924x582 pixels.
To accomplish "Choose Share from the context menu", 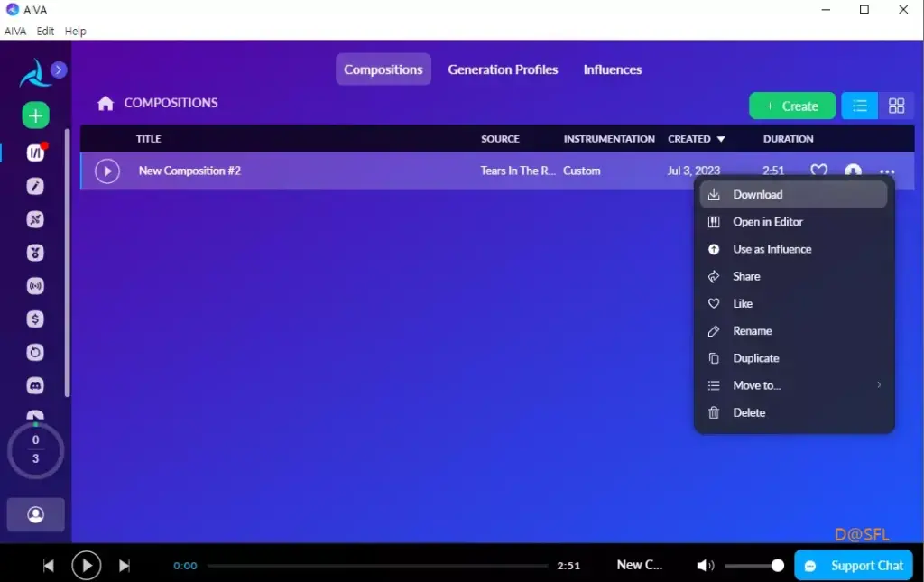I will tap(793, 276).
